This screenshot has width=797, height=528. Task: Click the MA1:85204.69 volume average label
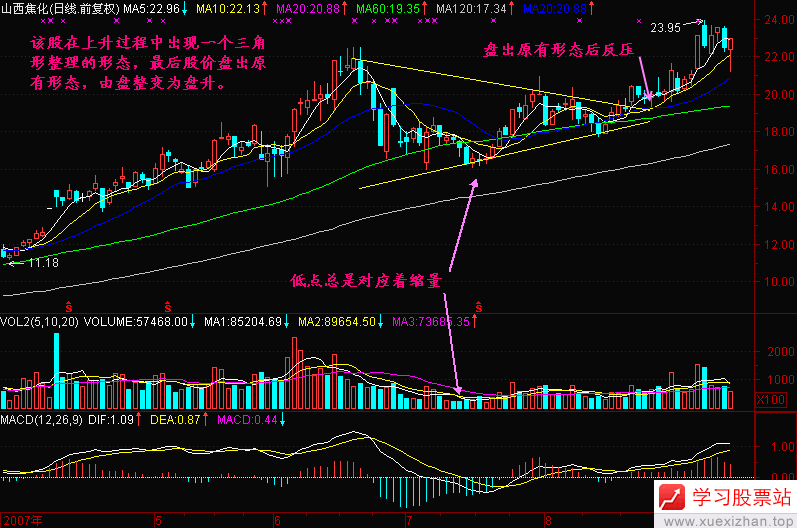[243, 322]
